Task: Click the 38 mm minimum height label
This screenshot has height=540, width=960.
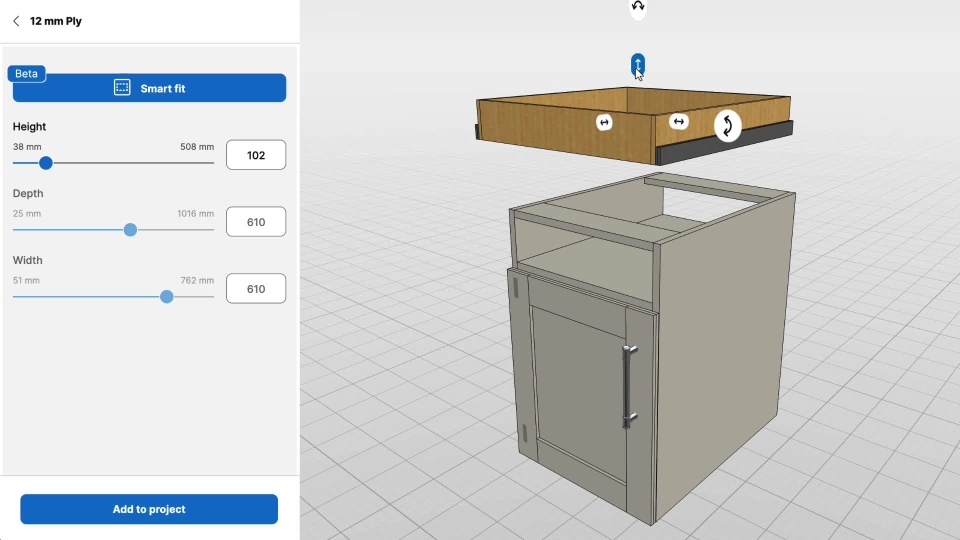Action: coord(27,147)
